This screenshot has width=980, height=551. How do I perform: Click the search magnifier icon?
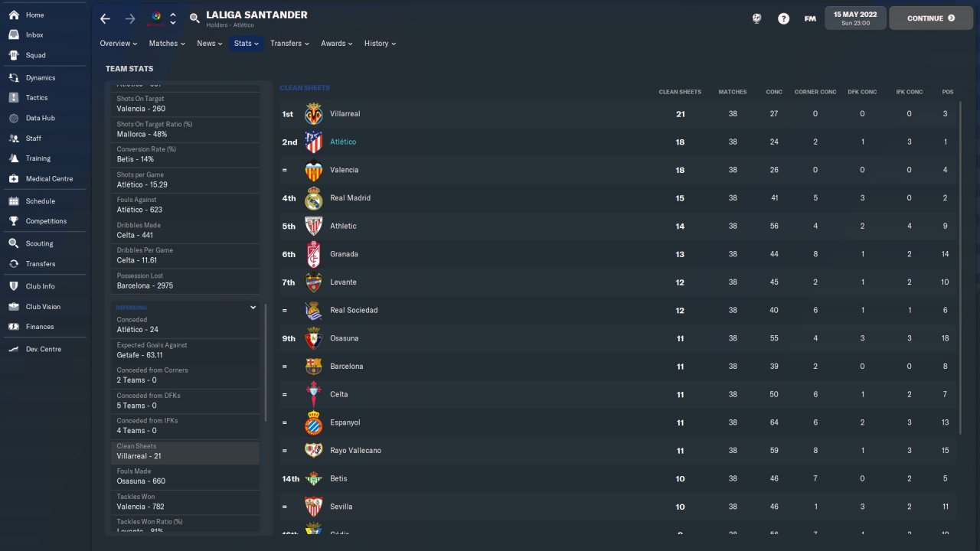tap(194, 18)
